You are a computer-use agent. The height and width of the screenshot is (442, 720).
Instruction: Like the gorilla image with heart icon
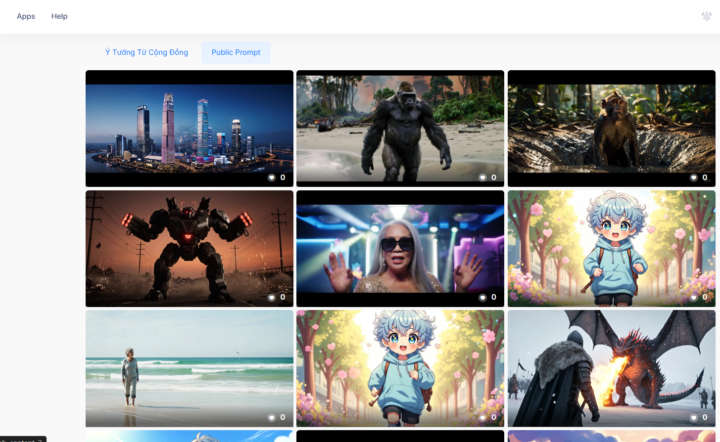coord(482,178)
